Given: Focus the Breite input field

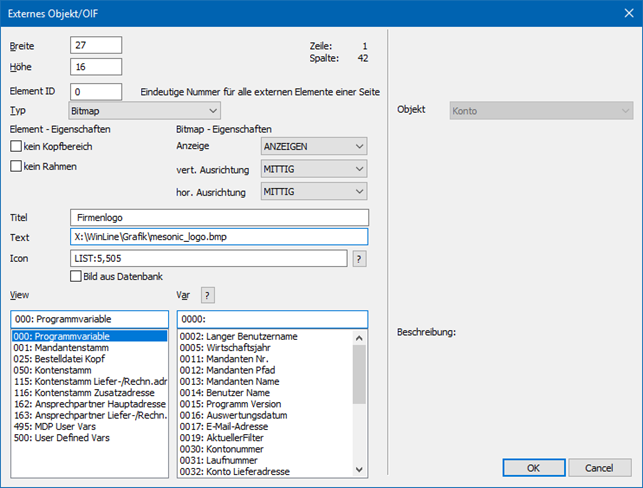Looking at the screenshot, I should pos(96,45).
